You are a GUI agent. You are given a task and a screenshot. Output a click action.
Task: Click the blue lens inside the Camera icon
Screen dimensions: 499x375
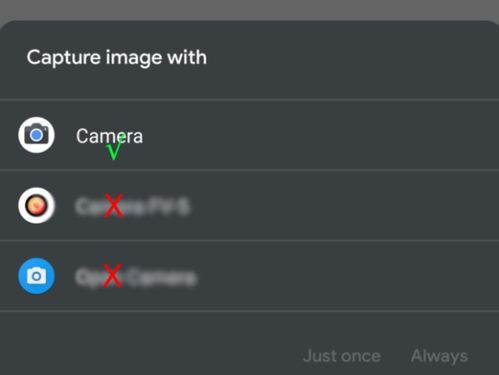(36, 135)
